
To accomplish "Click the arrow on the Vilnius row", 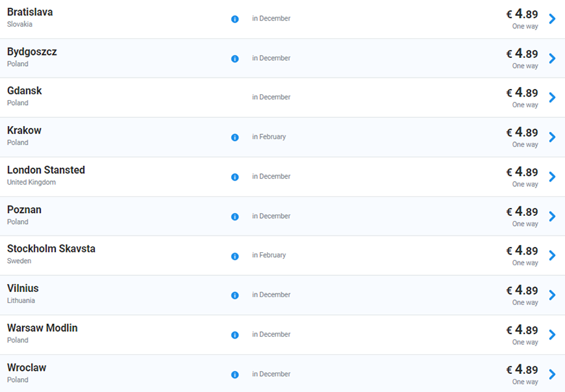I will click(552, 296).
